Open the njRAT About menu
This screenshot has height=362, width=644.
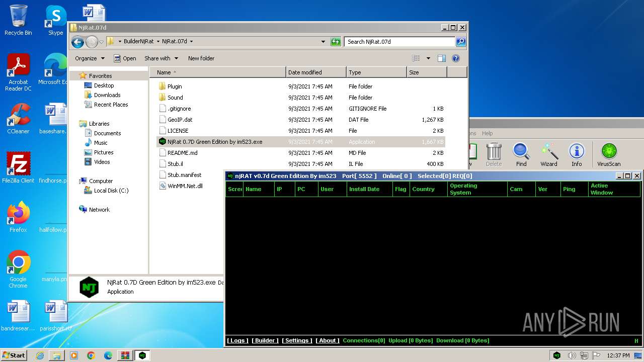(x=328, y=340)
